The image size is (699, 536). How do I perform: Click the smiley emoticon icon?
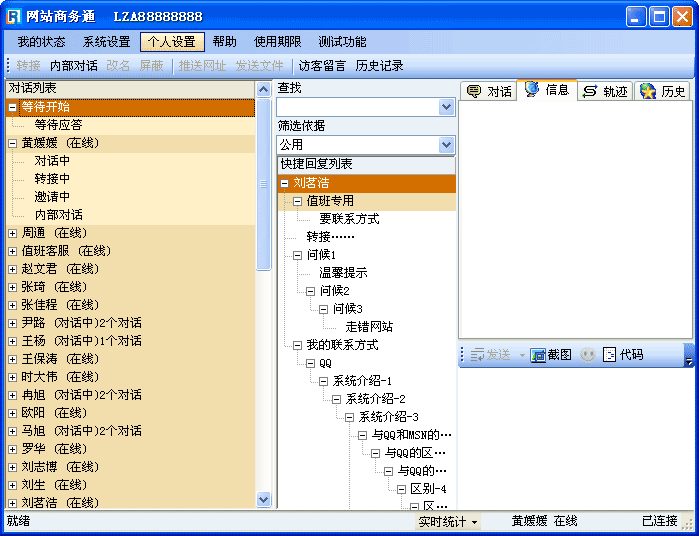click(588, 355)
